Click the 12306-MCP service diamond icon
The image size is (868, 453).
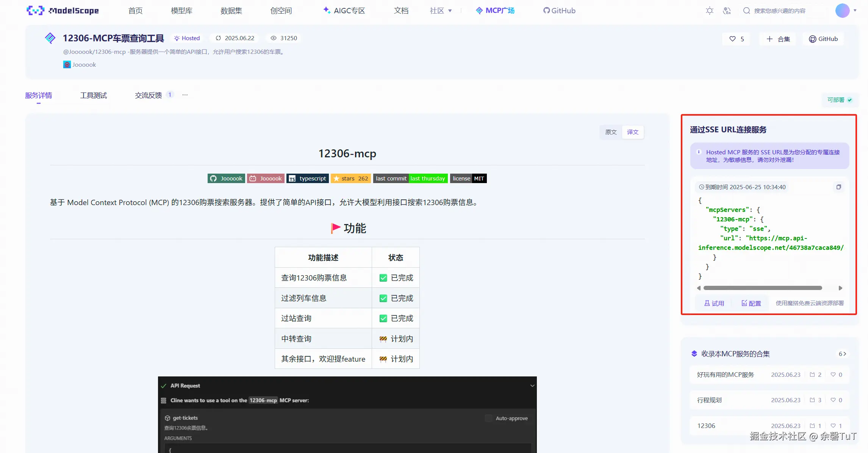pyautogui.click(x=50, y=38)
